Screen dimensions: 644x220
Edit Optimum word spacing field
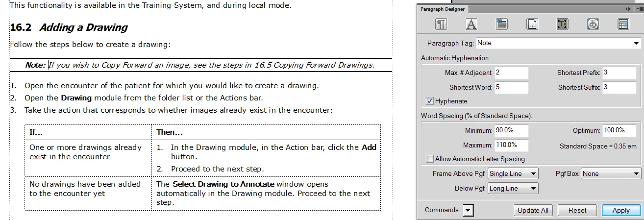pos(619,131)
